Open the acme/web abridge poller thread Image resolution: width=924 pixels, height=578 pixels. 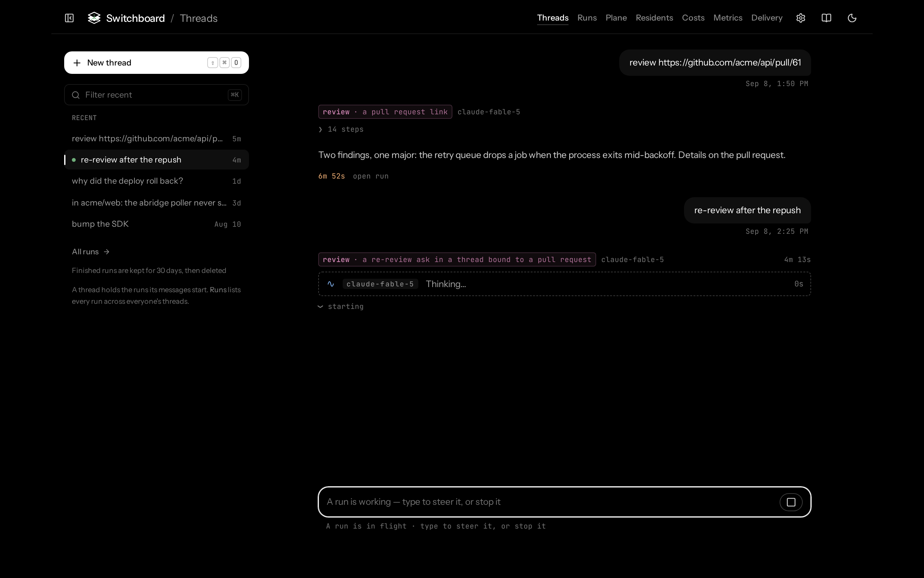(157, 203)
